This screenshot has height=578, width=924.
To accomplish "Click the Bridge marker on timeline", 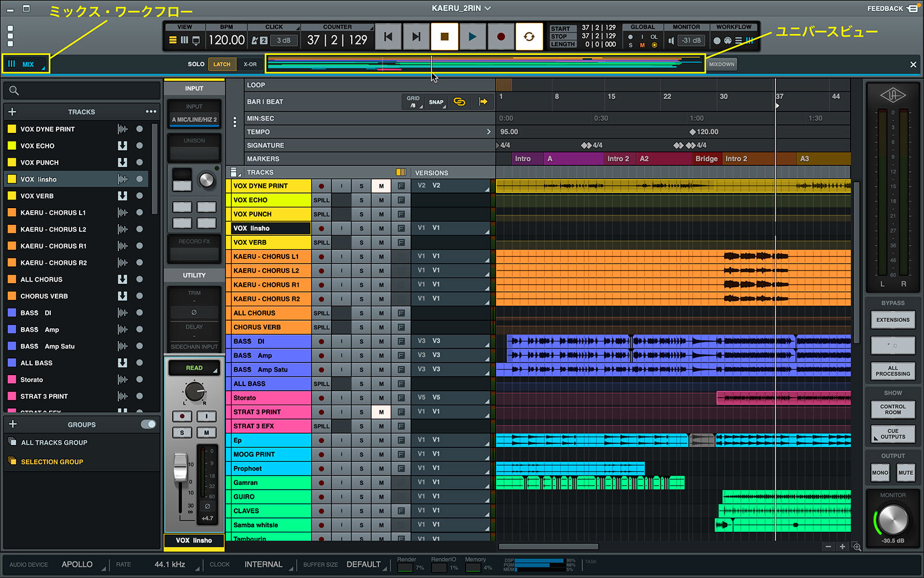I will point(706,158).
